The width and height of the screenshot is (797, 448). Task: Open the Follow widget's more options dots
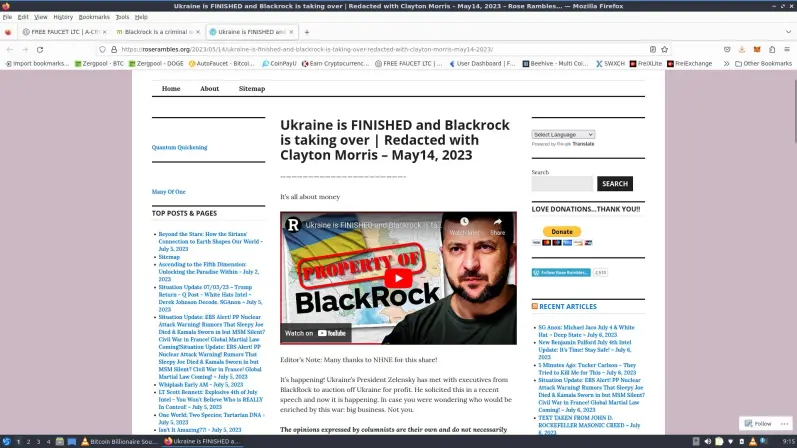coord(784,424)
